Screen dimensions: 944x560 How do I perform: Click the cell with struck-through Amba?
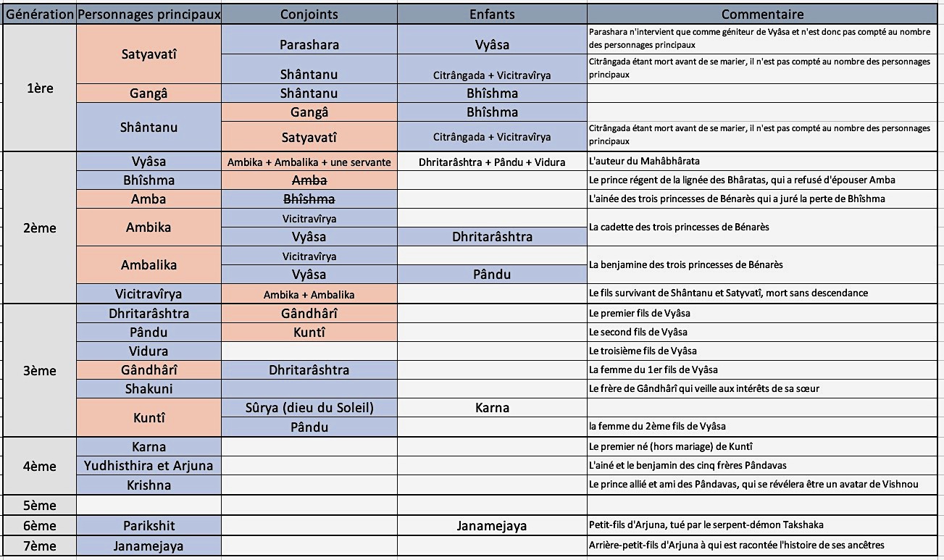point(309,180)
